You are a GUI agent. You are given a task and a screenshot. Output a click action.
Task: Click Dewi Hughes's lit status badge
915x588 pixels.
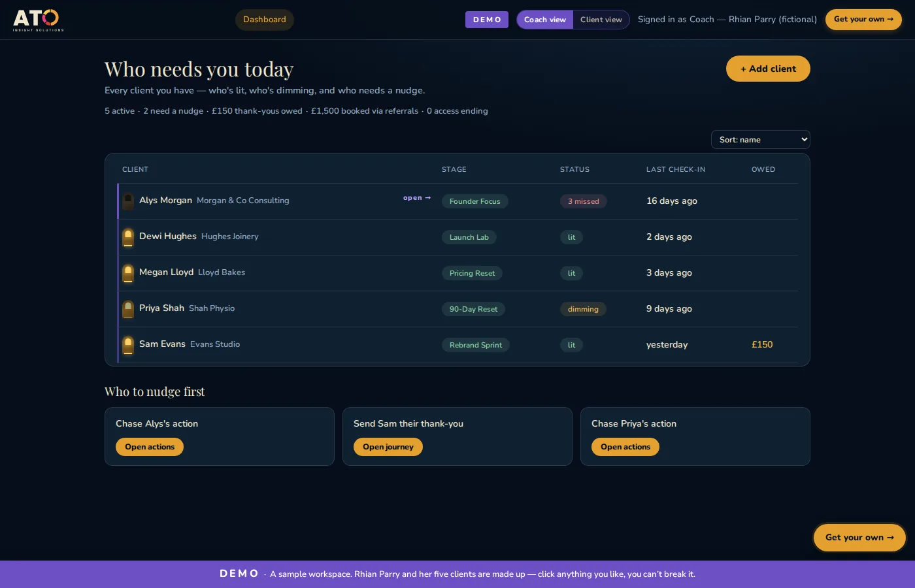pyautogui.click(x=572, y=237)
